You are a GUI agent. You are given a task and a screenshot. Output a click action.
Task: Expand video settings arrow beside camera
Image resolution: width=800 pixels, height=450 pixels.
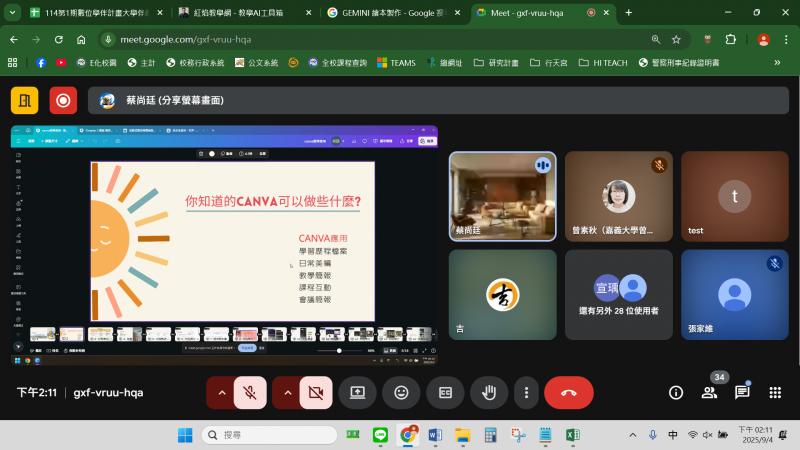pyautogui.click(x=287, y=393)
